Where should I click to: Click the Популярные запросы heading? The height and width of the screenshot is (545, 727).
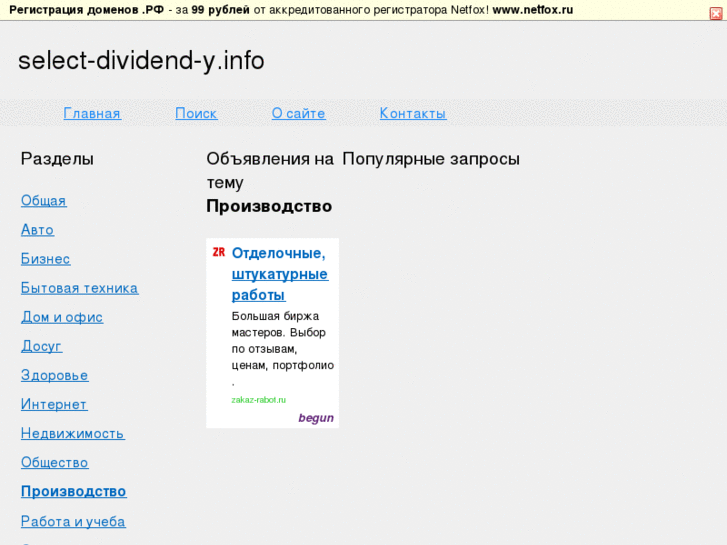pyautogui.click(x=431, y=159)
